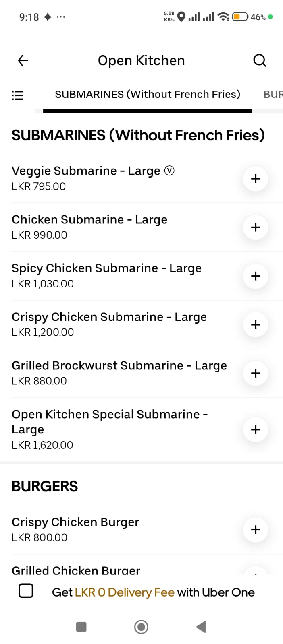
Task: Add Spicy Chicken Submarine - Large to cart
Action: coord(256,276)
